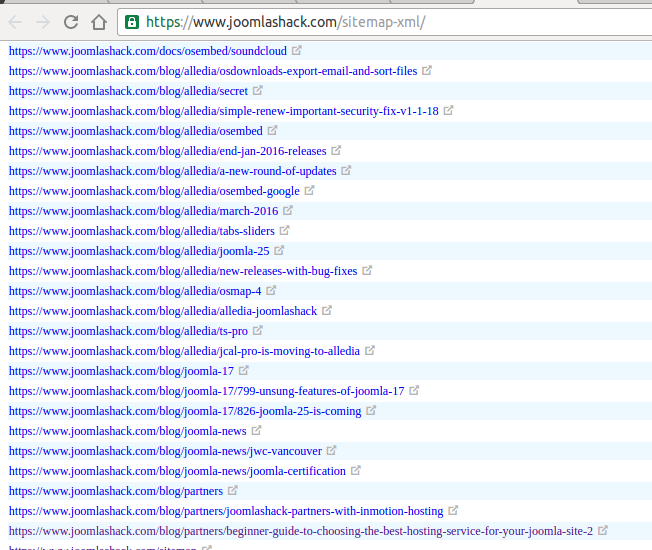Open external icon next to march-2016 link
Screen dimensions: 652x550
click(x=288, y=210)
